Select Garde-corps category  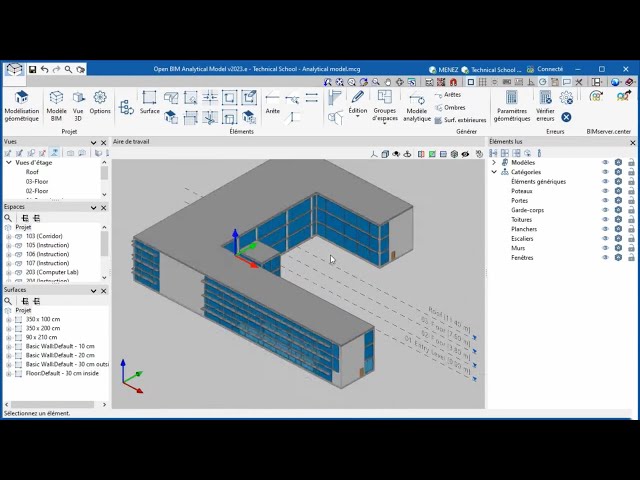pyautogui.click(x=527, y=210)
